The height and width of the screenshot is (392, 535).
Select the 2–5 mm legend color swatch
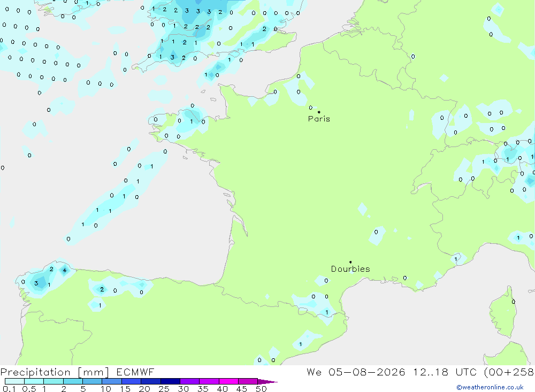(x=73, y=381)
